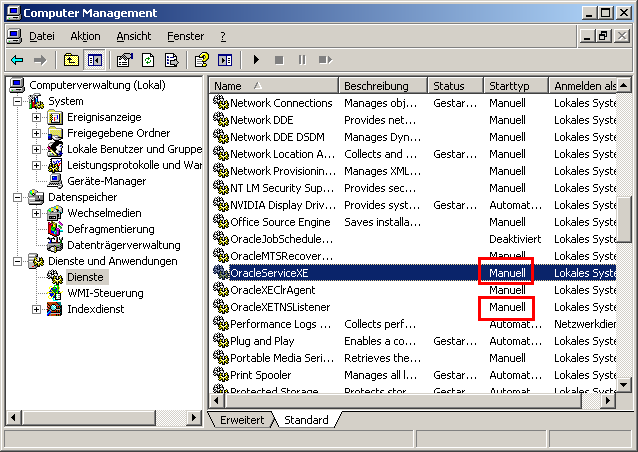Select the Network Connections service
Viewport: 638px width, 452px height.
[414, 103]
